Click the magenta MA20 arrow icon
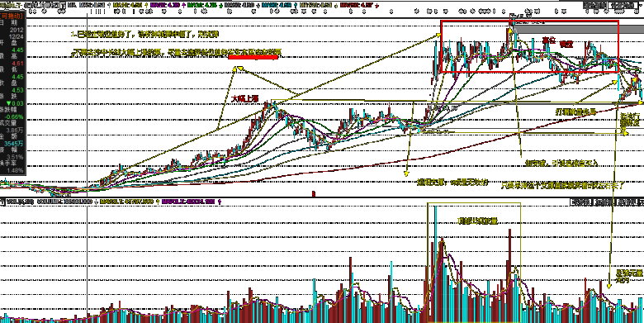The width and height of the screenshot is (644, 323). 184,5
